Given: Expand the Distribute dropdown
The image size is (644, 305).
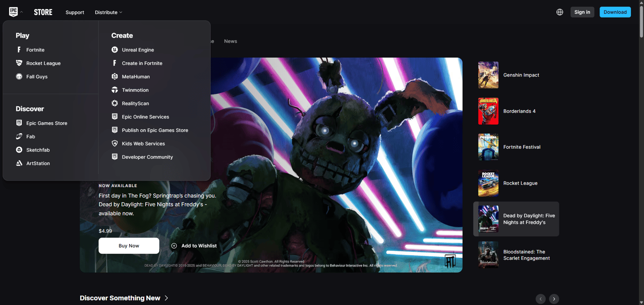Looking at the screenshot, I should (x=109, y=13).
